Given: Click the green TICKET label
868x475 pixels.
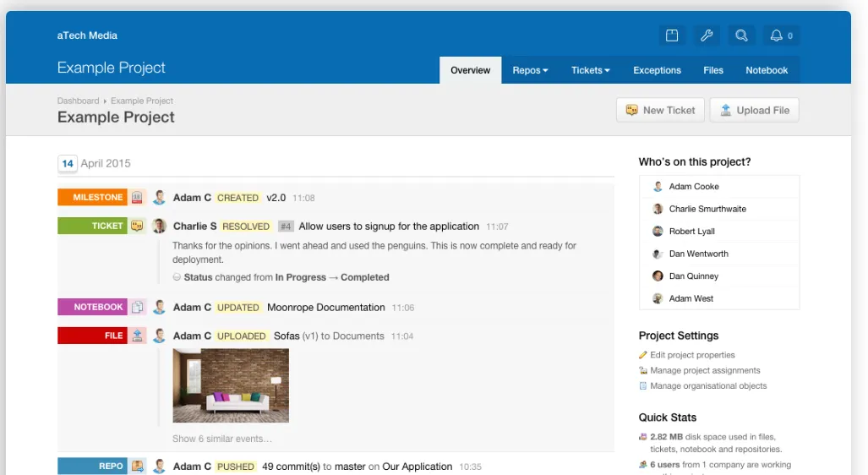Looking at the screenshot, I should [x=92, y=226].
